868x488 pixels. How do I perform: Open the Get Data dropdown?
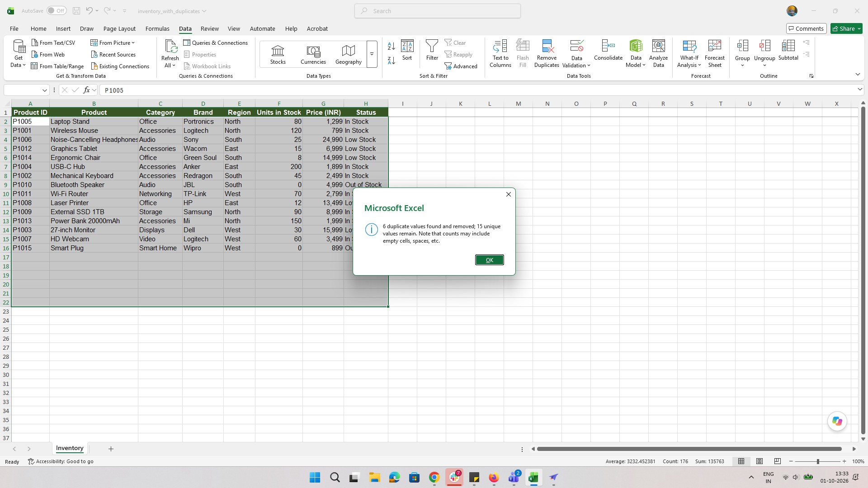pos(18,53)
